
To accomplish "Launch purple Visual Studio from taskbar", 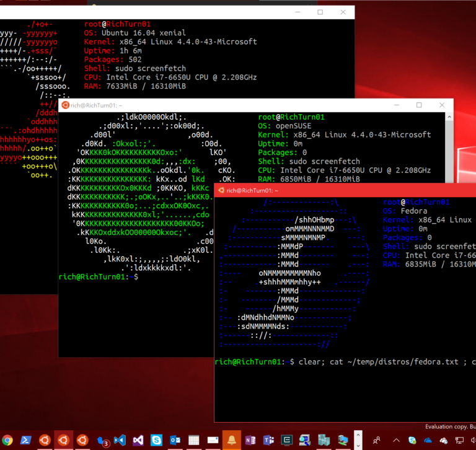I will [x=138, y=440].
